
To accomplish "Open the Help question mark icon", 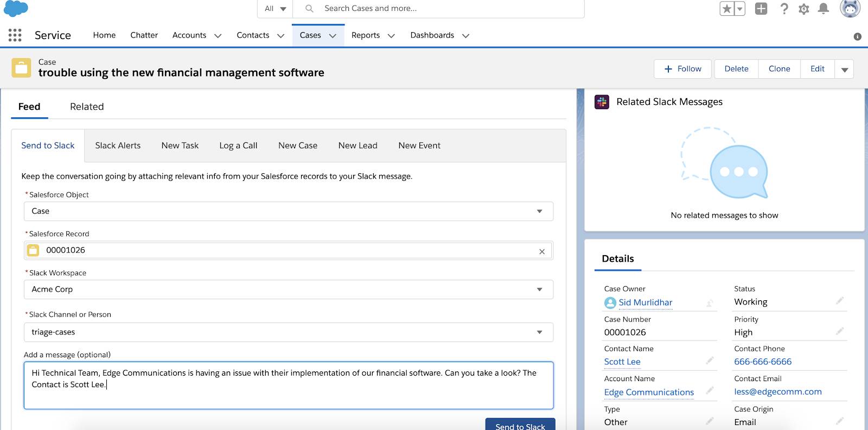I will click(784, 9).
